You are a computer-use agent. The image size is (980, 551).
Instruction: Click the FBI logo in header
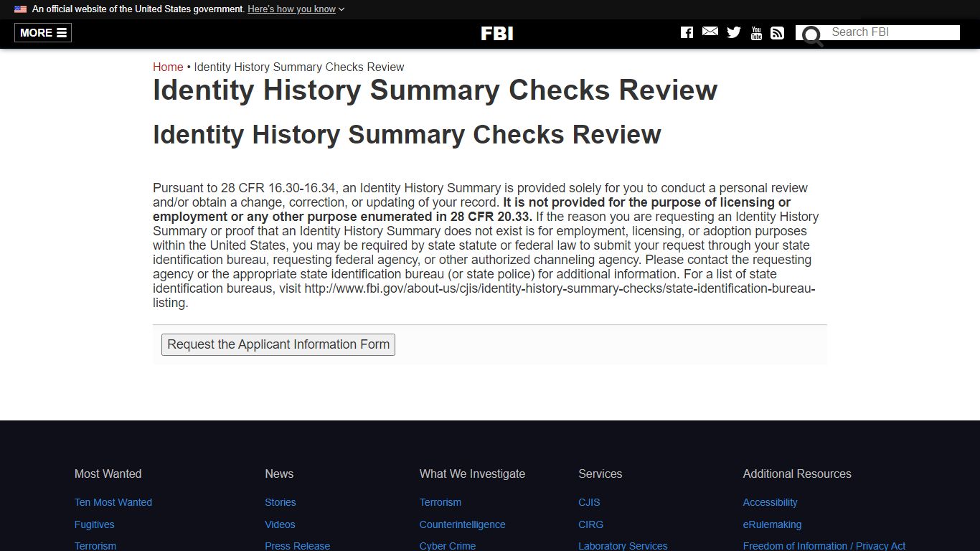point(496,34)
